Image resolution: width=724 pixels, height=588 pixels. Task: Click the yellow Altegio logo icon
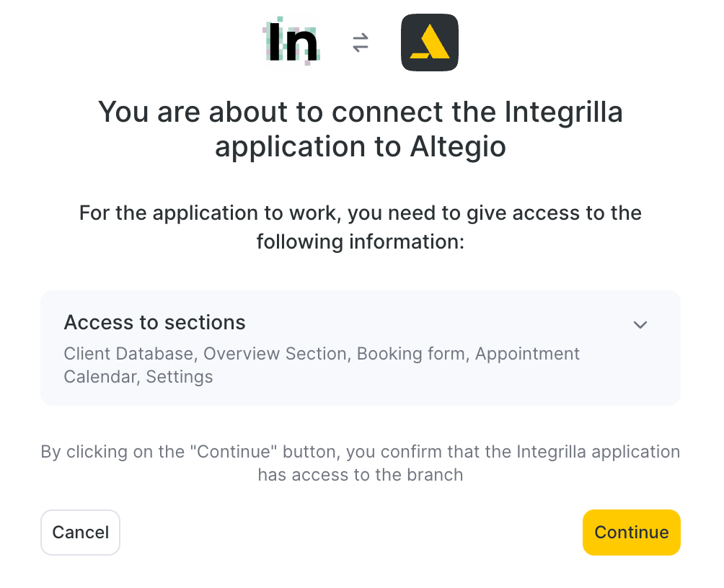tap(429, 43)
